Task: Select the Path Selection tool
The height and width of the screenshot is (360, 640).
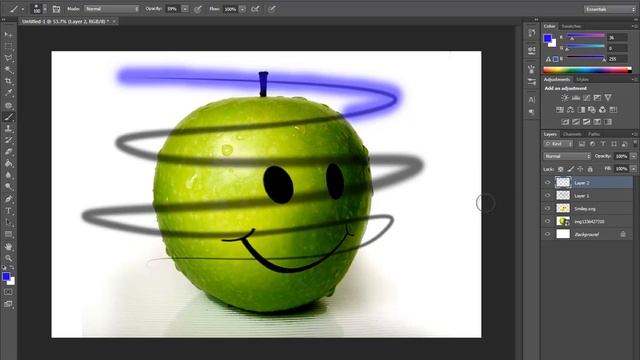Action: [x=8, y=222]
